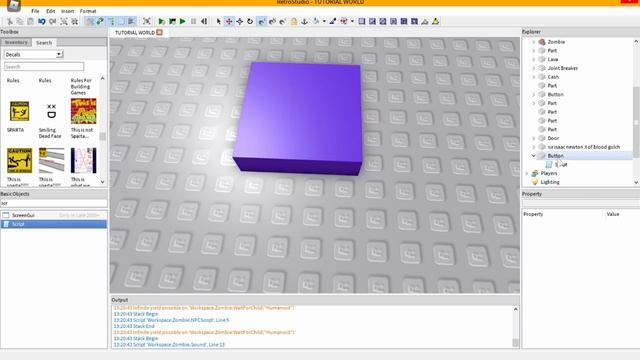This screenshot has height=360, width=640.
Task: Click the zoom extents icon before Play
Action: [x=147, y=21]
